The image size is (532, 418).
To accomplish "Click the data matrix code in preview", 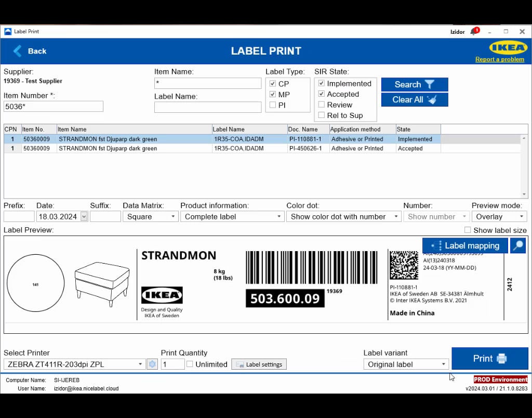I will pos(404,265).
